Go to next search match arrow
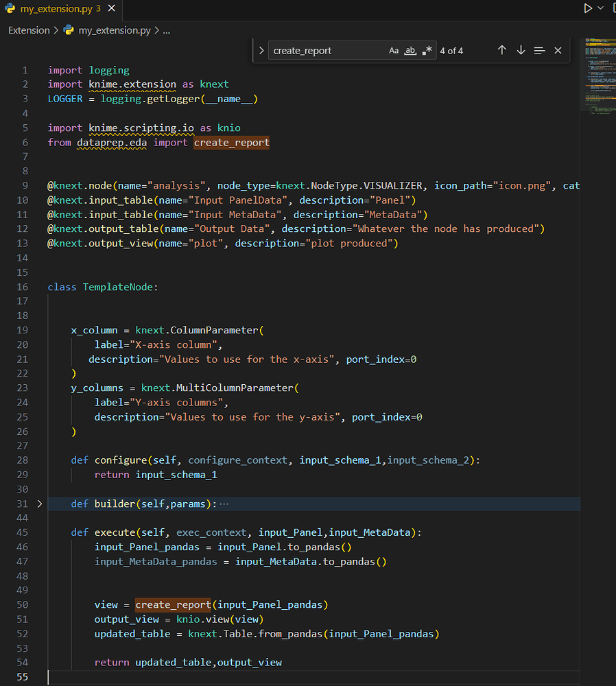The width and height of the screenshot is (616, 686). click(x=521, y=50)
